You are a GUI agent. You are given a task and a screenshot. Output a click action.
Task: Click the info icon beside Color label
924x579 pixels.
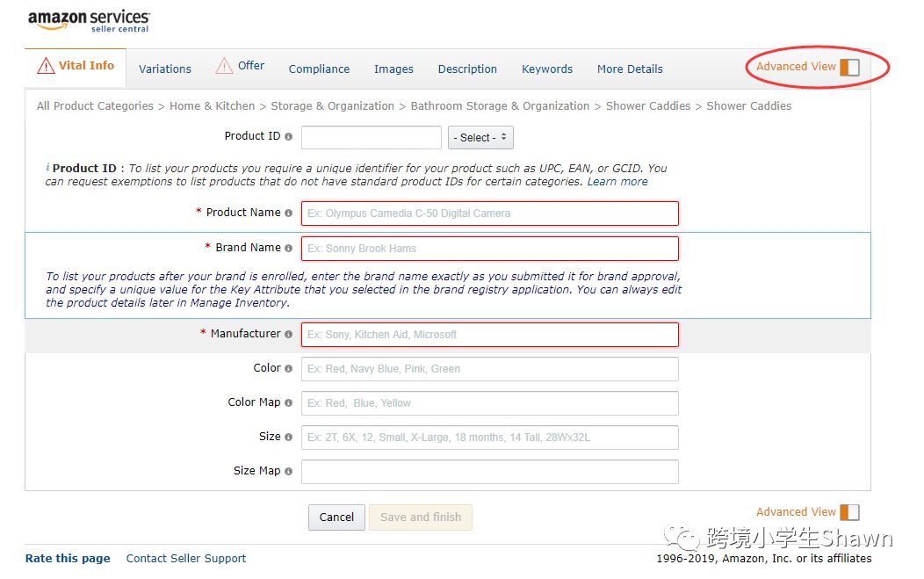point(288,368)
